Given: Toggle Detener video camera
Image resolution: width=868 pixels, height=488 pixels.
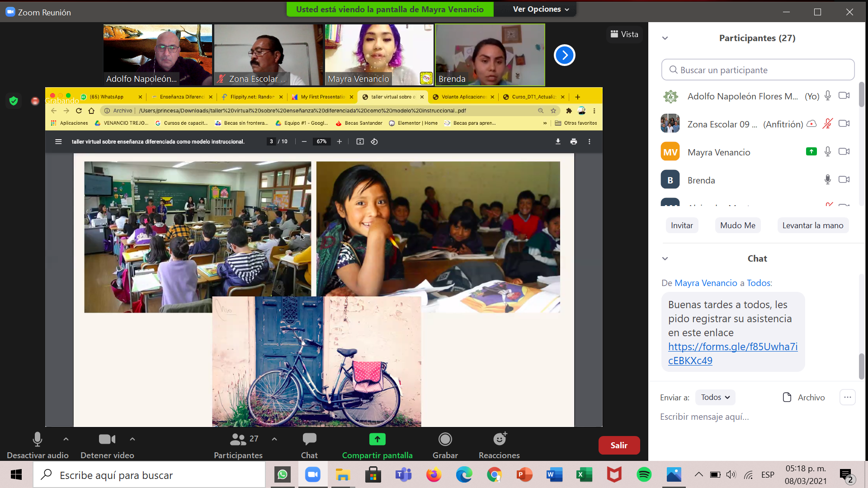Looking at the screenshot, I should [107, 439].
